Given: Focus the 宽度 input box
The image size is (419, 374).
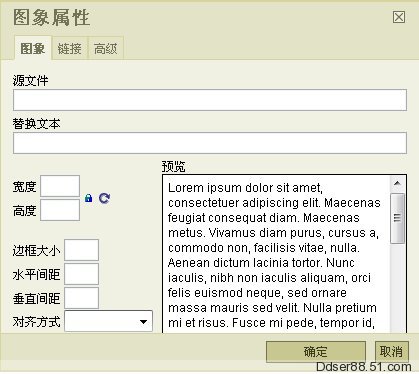Looking at the screenshot, I should pos(60,186).
